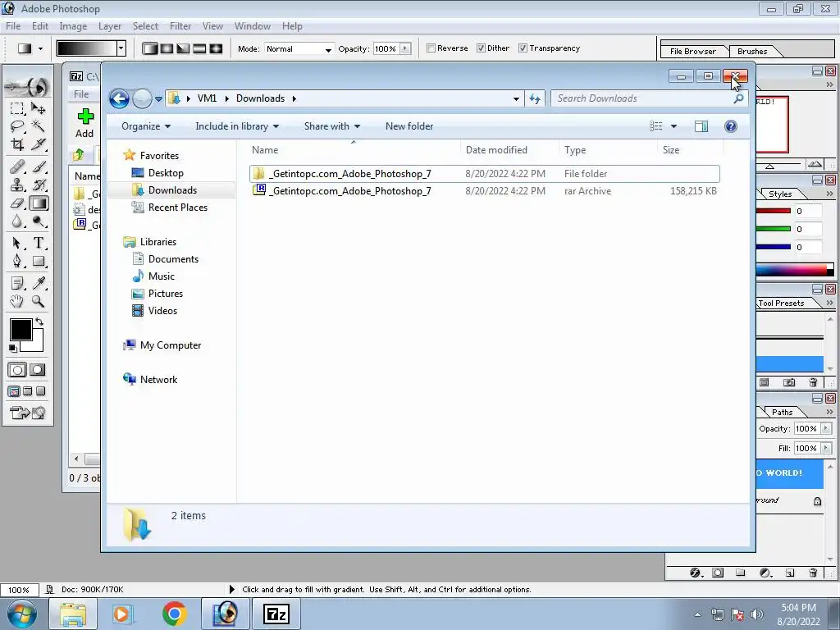Open the gradient picker dropdown arrow
840x630 pixels.
pos(121,48)
